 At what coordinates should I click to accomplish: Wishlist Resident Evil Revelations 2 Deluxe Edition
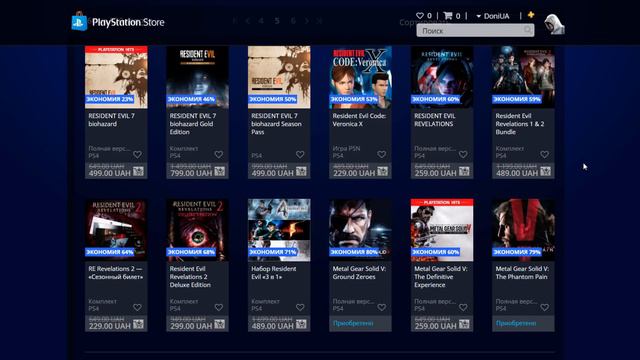219,307
